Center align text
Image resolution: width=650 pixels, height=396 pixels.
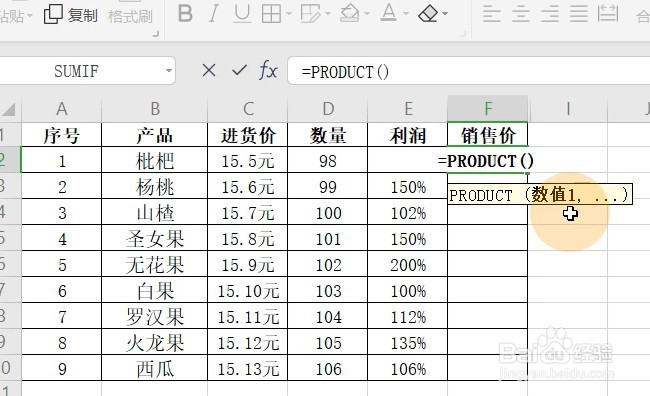(521, 14)
